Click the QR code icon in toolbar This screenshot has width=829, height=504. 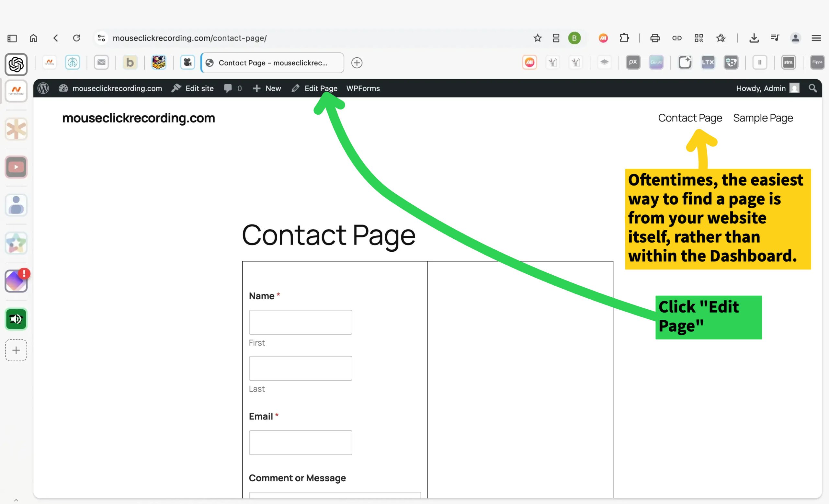[699, 38]
